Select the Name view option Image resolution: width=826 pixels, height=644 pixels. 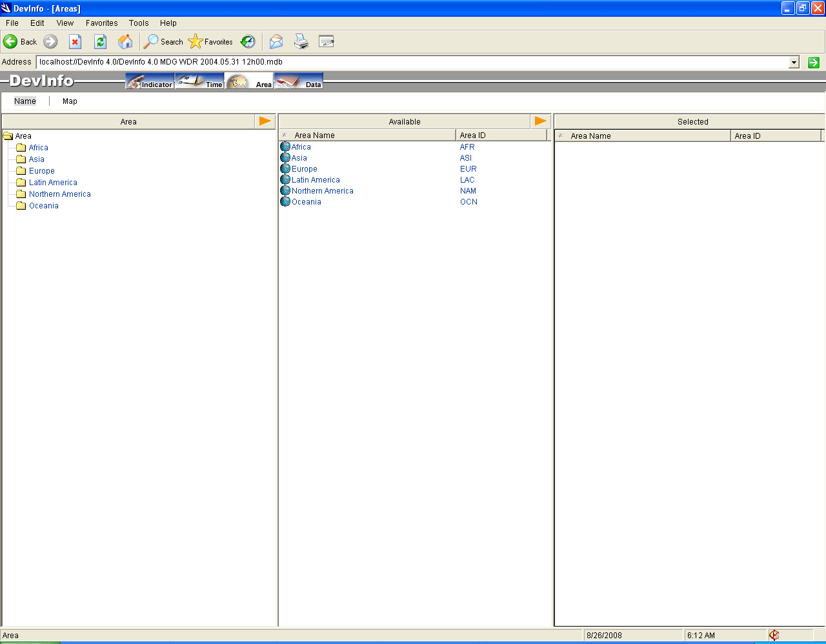point(25,101)
